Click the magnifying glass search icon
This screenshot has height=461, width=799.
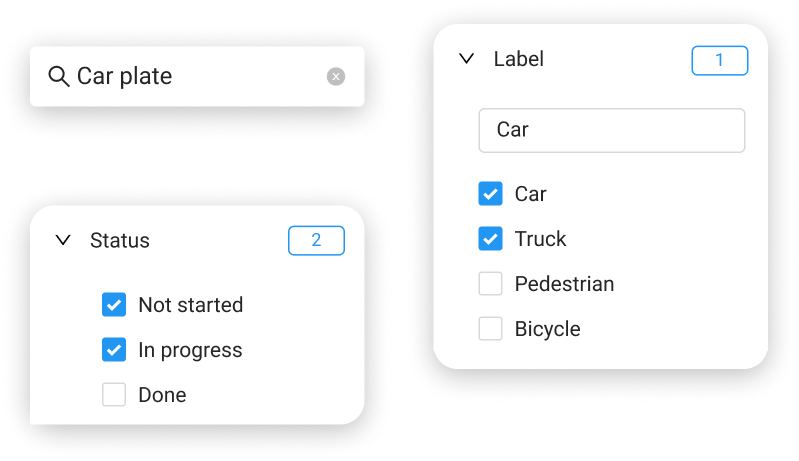(x=59, y=76)
